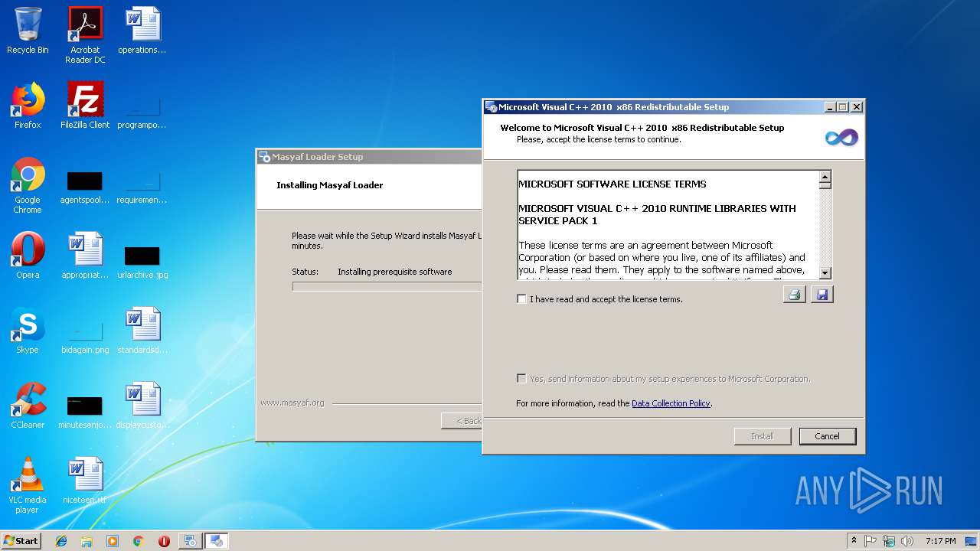Click the Back button in Masyaf Loader Setup
This screenshot has height=551, width=980.
tap(462, 421)
